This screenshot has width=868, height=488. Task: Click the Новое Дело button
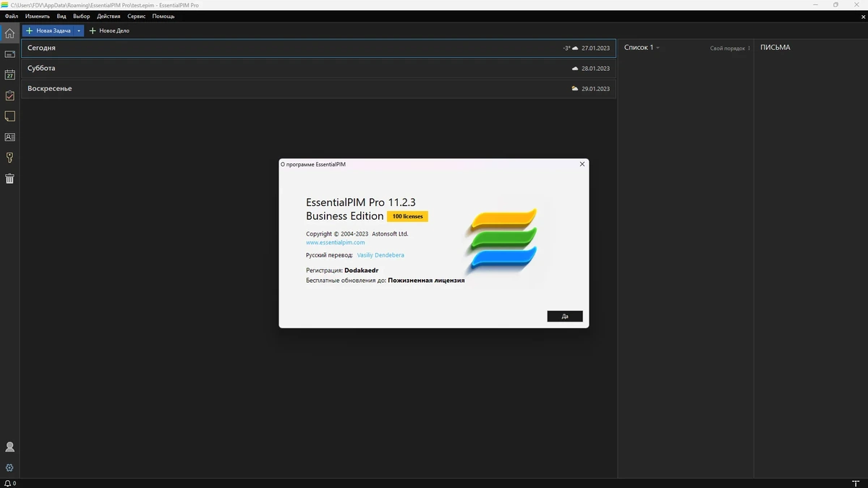tap(109, 31)
